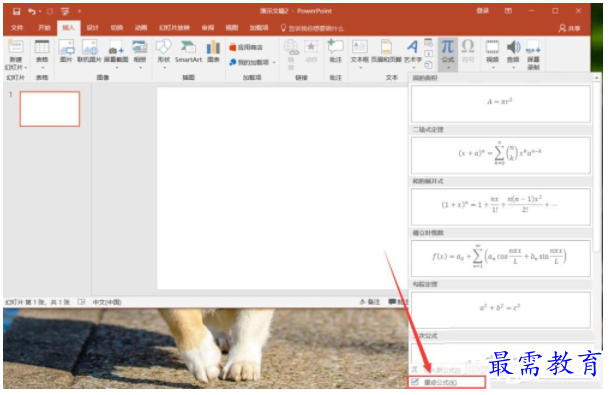The height and width of the screenshot is (395, 610).
Task: Click the Equation (公式) pi icon
Action: 447,47
